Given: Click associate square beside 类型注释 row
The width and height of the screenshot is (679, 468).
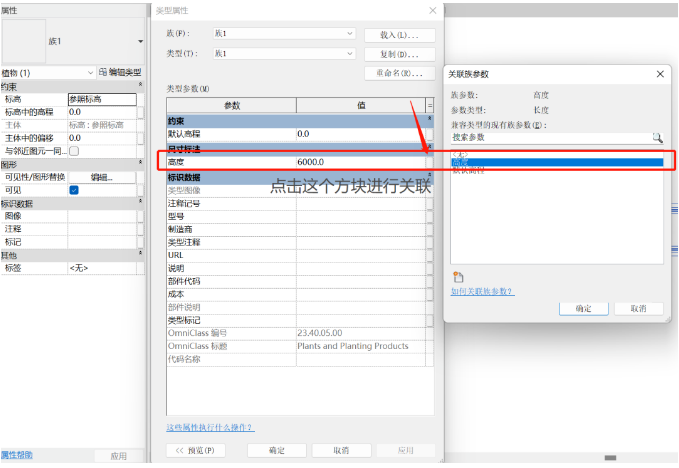Looking at the screenshot, I should [x=429, y=242].
